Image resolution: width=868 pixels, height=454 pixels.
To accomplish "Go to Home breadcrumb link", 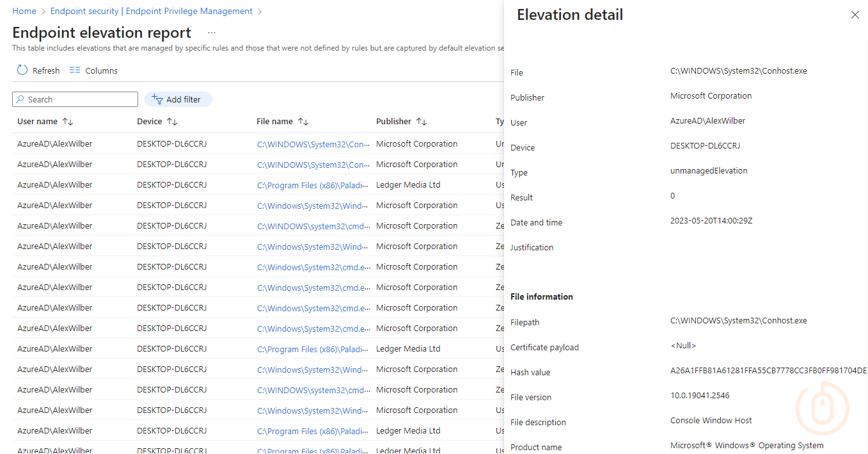I will pos(24,11).
